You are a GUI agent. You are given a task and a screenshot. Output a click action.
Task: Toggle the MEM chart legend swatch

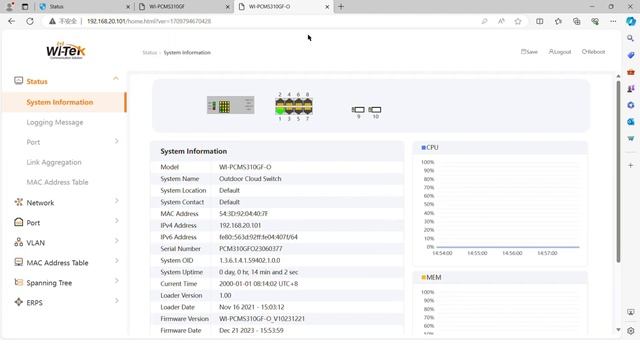(423, 278)
